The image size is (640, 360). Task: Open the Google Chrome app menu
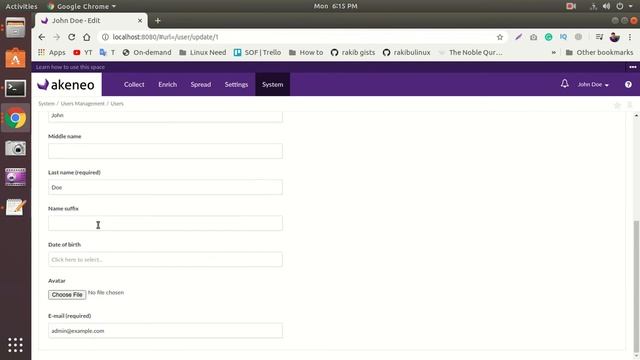82,6
